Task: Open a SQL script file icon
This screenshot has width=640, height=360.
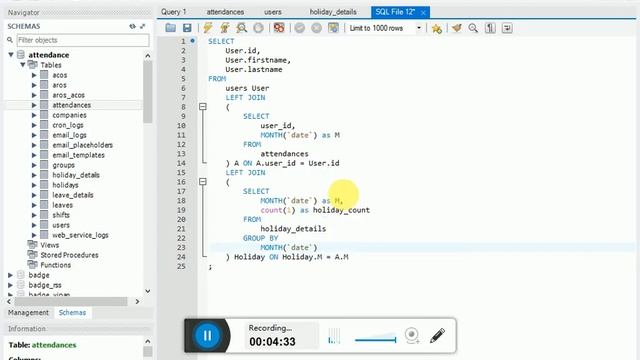Action: tap(171, 28)
